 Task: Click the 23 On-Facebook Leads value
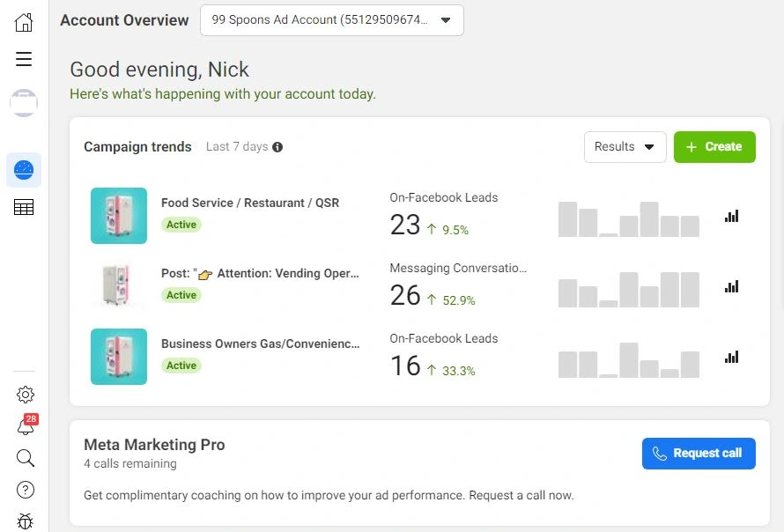405,225
